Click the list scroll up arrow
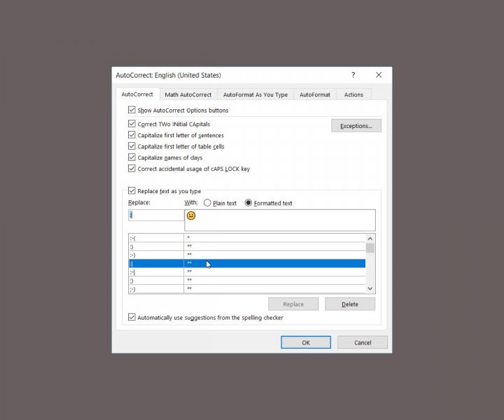This screenshot has width=504, height=420. 370,239
